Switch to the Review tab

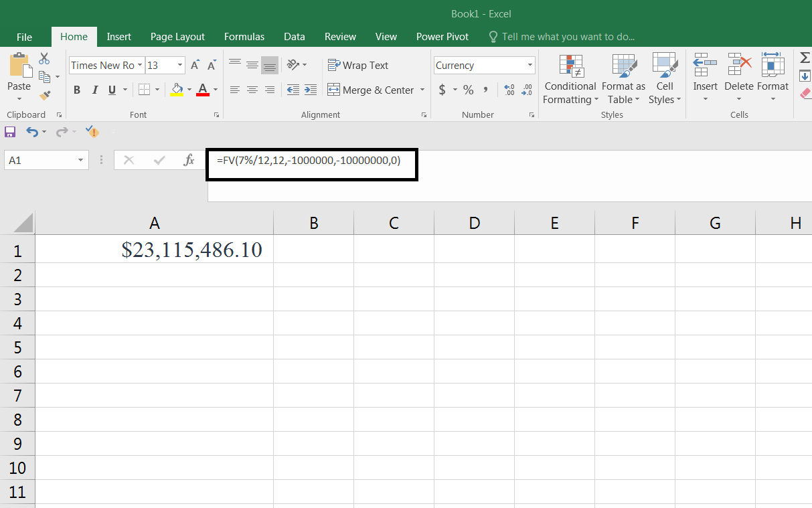(340, 37)
